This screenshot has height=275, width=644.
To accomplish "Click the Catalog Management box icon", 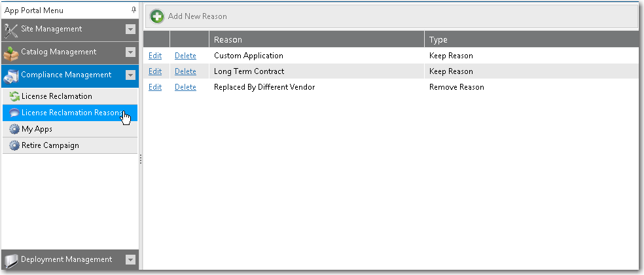I will pos(11,52).
